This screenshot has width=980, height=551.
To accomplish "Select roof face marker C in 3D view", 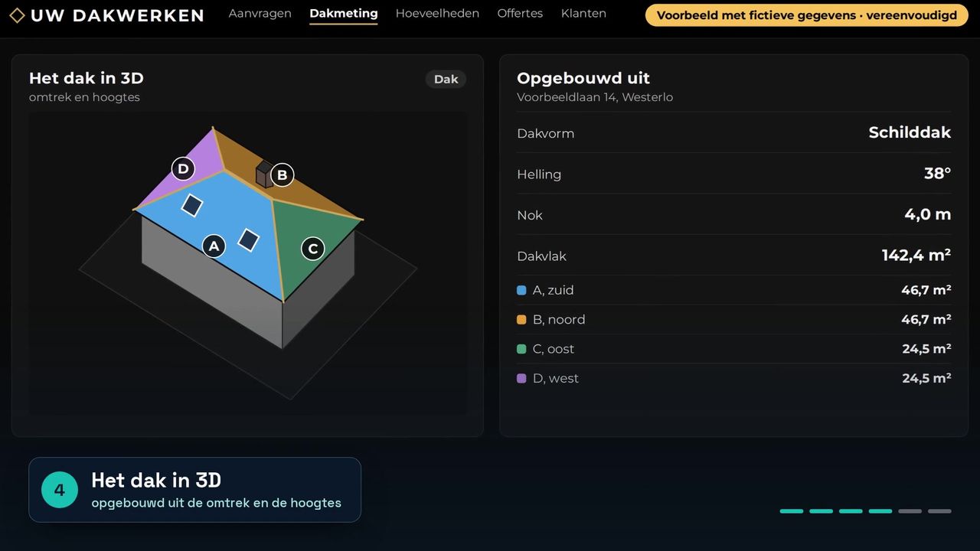I will click(x=312, y=249).
